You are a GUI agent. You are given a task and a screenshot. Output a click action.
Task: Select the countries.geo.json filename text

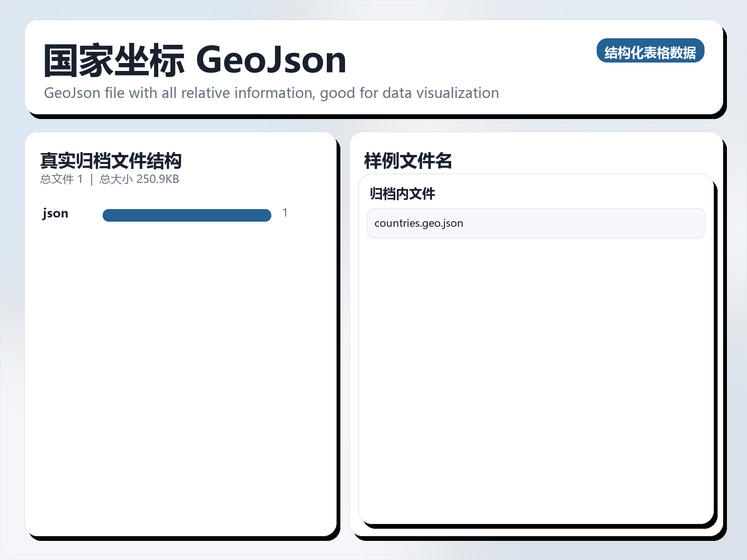tap(419, 223)
